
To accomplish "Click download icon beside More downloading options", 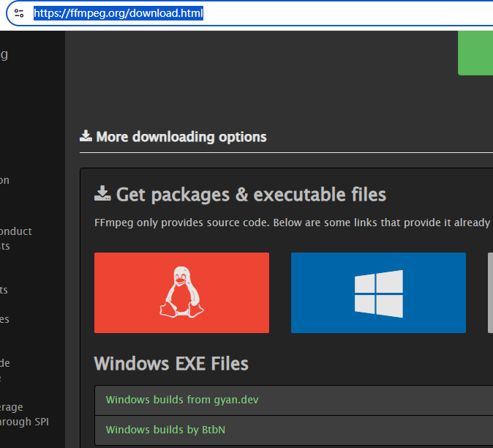I will tap(86, 136).
